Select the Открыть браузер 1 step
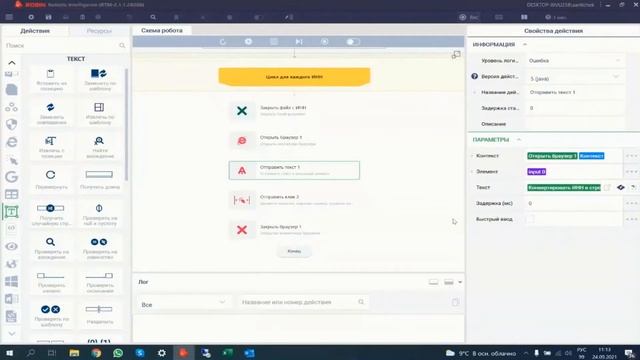Image resolution: width=640 pixels, height=360 pixels. click(x=294, y=140)
